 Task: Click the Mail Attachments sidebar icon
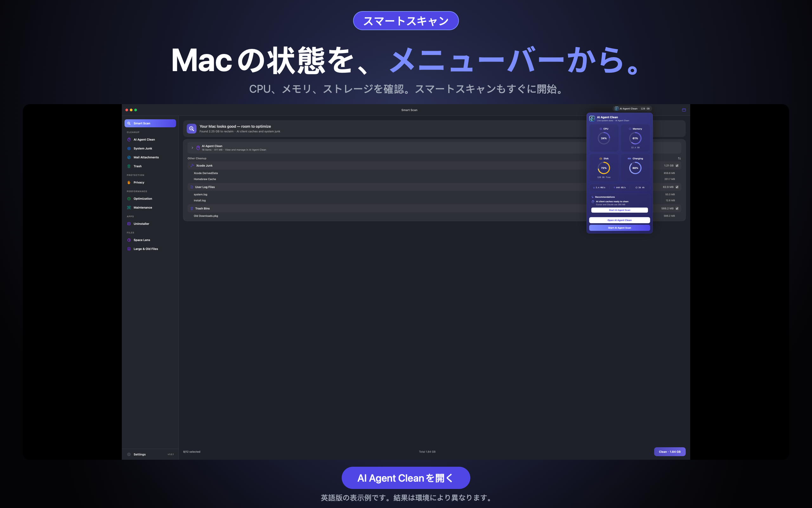(129, 157)
